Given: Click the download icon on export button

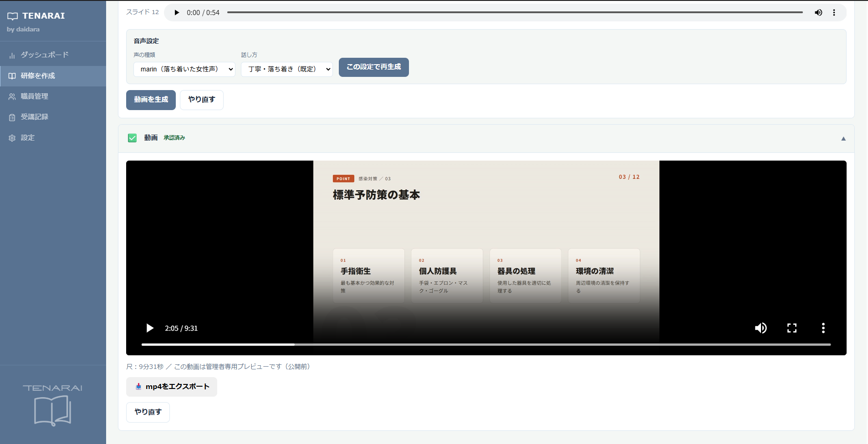Looking at the screenshot, I should click(x=138, y=387).
